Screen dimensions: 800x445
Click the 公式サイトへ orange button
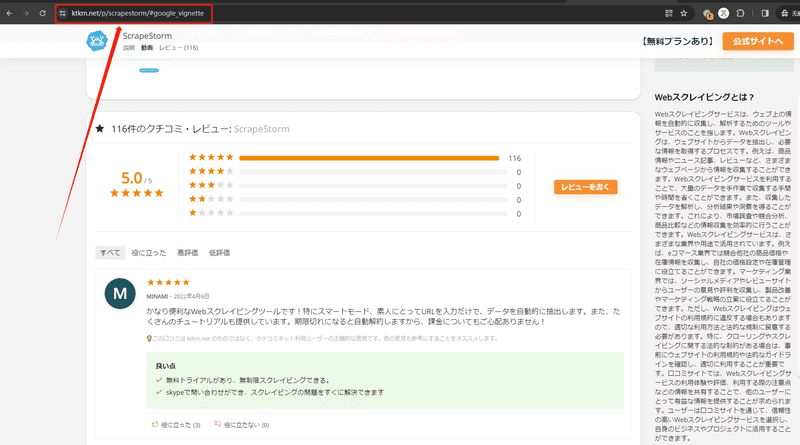758,41
